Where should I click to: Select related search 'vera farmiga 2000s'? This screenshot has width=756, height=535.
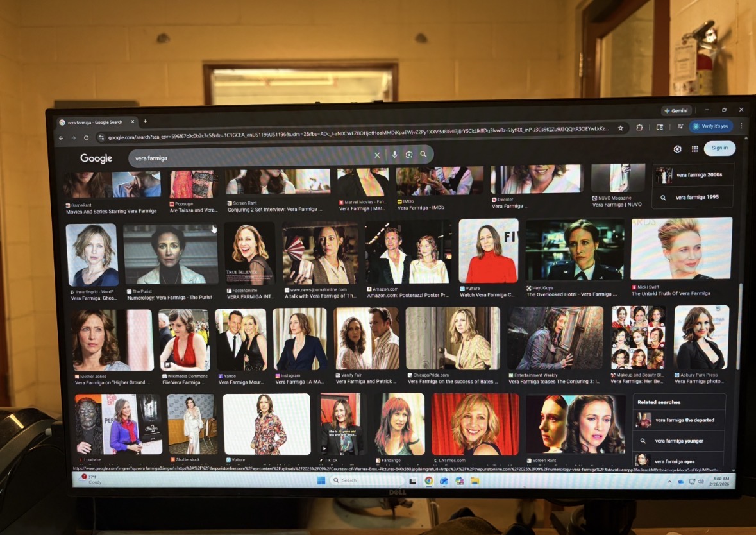pos(693,175)
